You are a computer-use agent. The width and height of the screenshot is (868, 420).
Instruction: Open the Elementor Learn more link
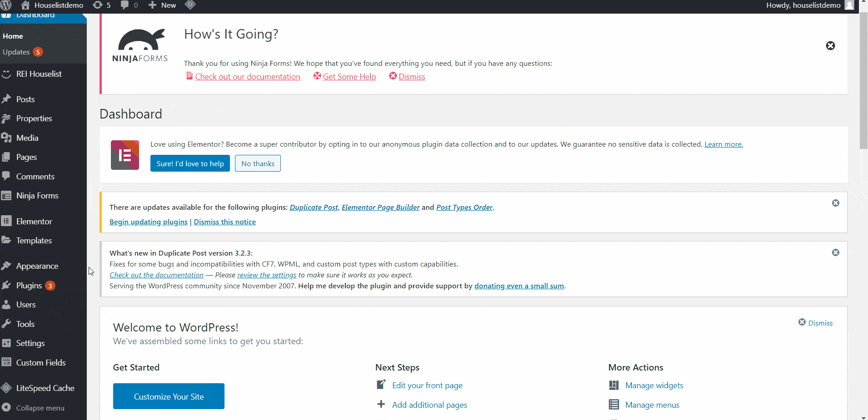click(723, 144)
